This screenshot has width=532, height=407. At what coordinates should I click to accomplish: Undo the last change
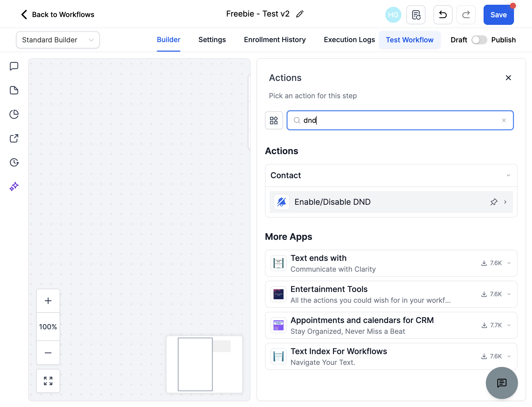click(443, 15)
